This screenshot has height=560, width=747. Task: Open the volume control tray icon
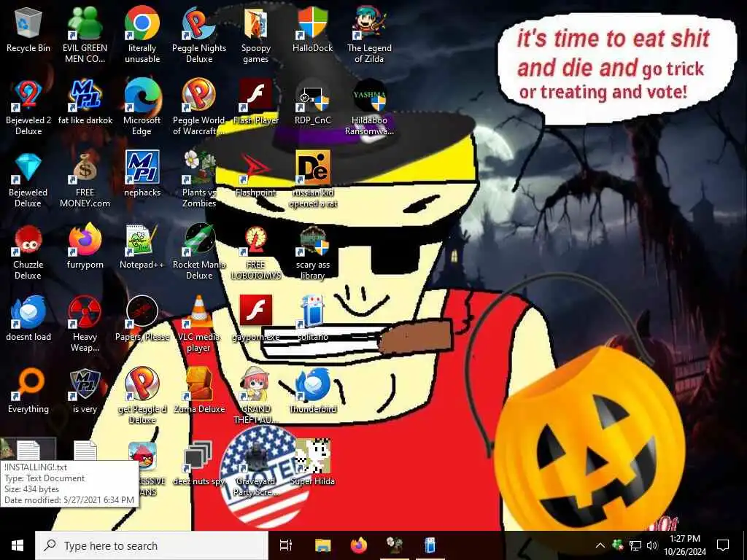pos(652,545)
